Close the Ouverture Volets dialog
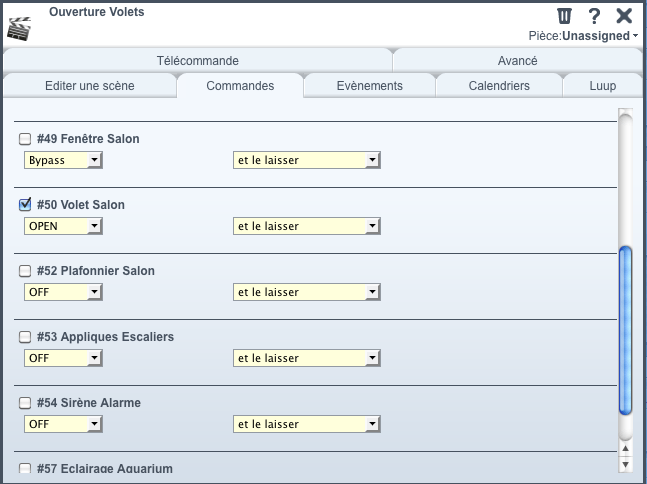 624,16
